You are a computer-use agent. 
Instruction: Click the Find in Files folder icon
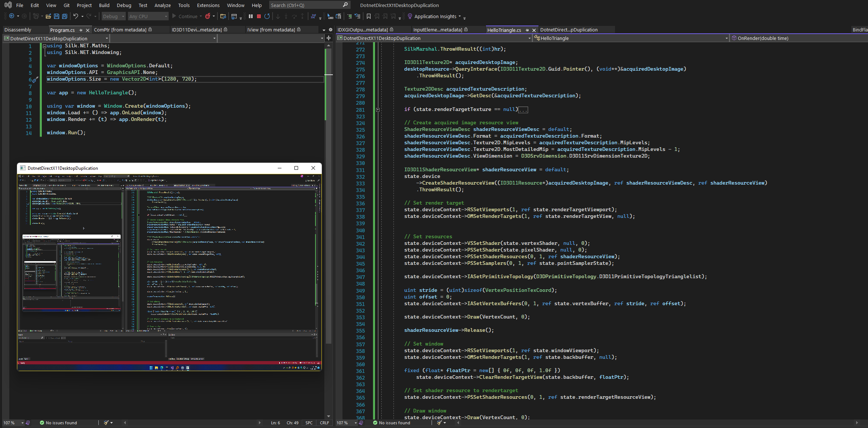tap(223, 16)
